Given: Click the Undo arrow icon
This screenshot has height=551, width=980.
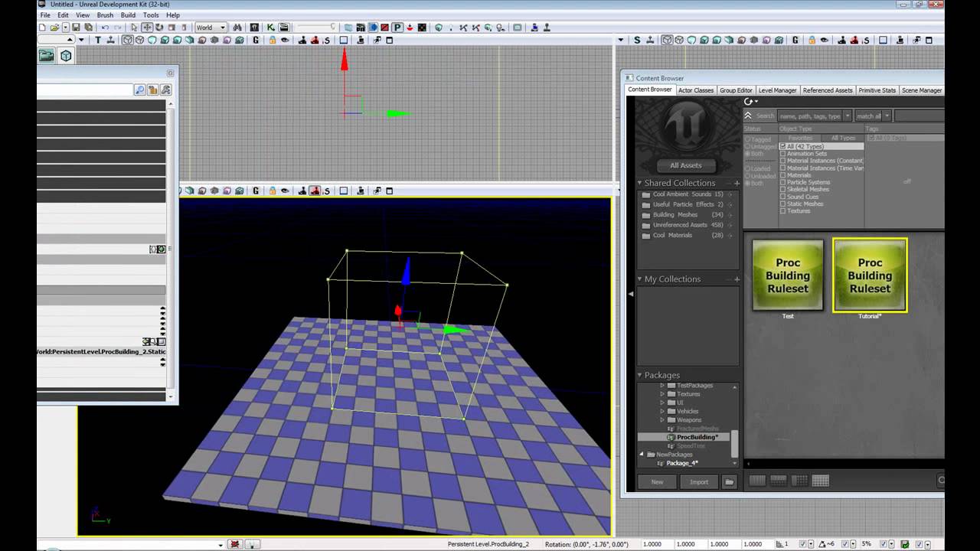Looking at the screenshot, I should coord(106,28).
